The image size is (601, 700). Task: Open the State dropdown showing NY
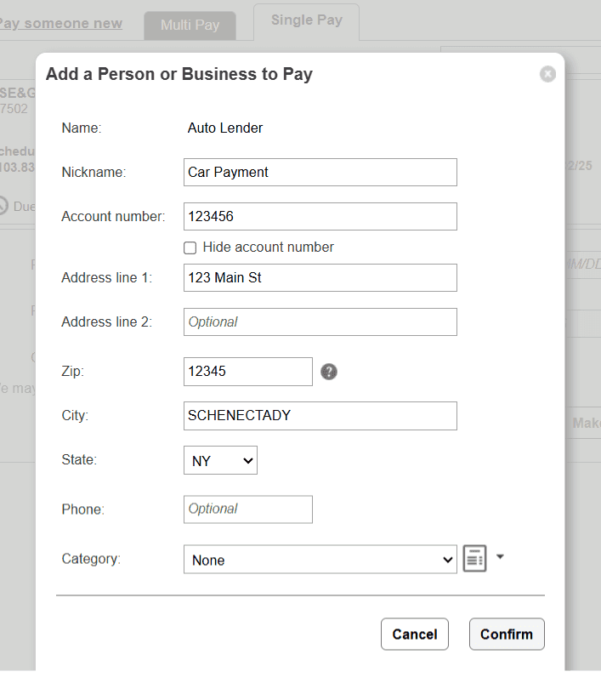point(220,460)
